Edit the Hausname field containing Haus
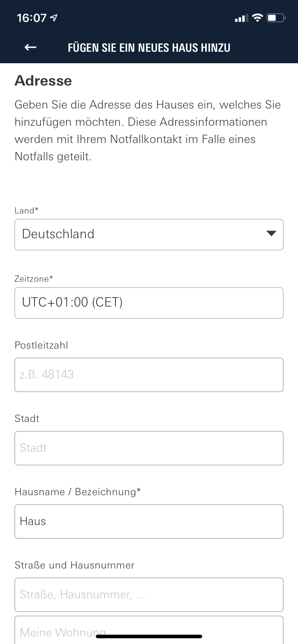 149,521
